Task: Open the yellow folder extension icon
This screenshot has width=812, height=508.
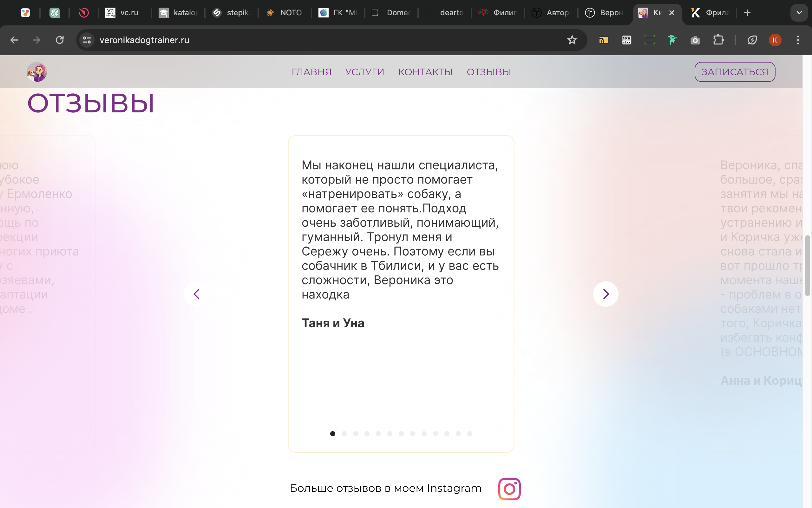Action: 604,40
